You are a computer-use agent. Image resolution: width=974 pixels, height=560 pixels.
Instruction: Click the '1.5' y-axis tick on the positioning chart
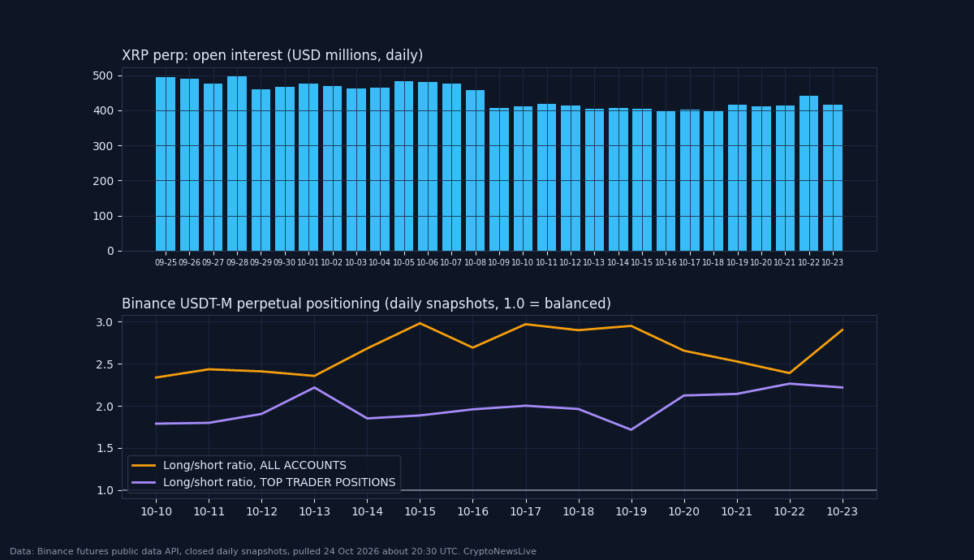click(104, 448)
